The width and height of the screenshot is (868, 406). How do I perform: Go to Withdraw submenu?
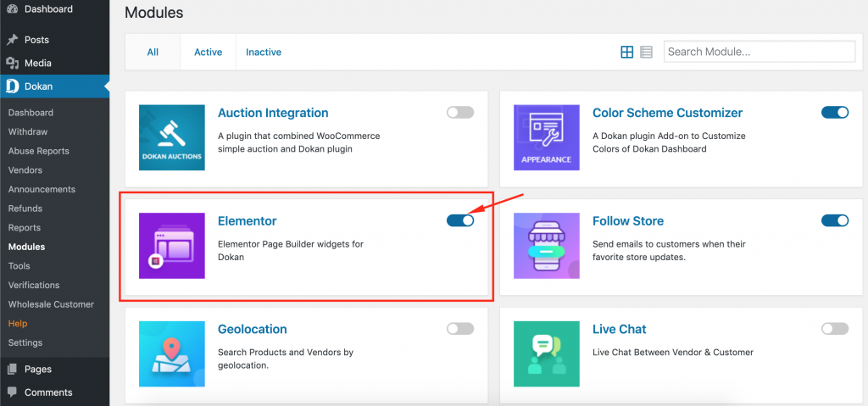pyautogui.click(x=28, y=132)
